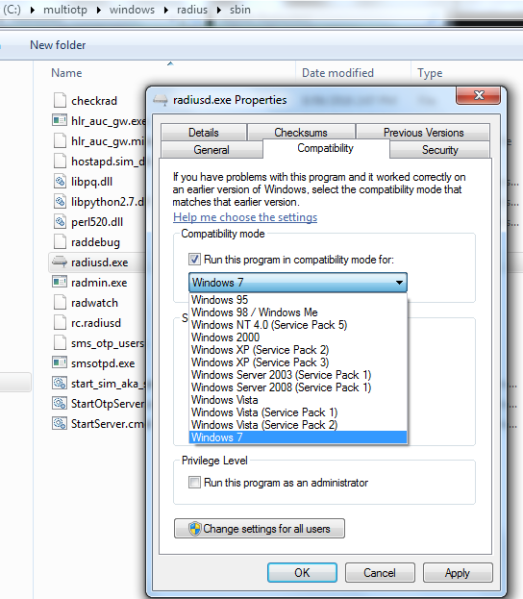Pick Windows NT 4.0 (Service Pack 5)

(298, 325)
